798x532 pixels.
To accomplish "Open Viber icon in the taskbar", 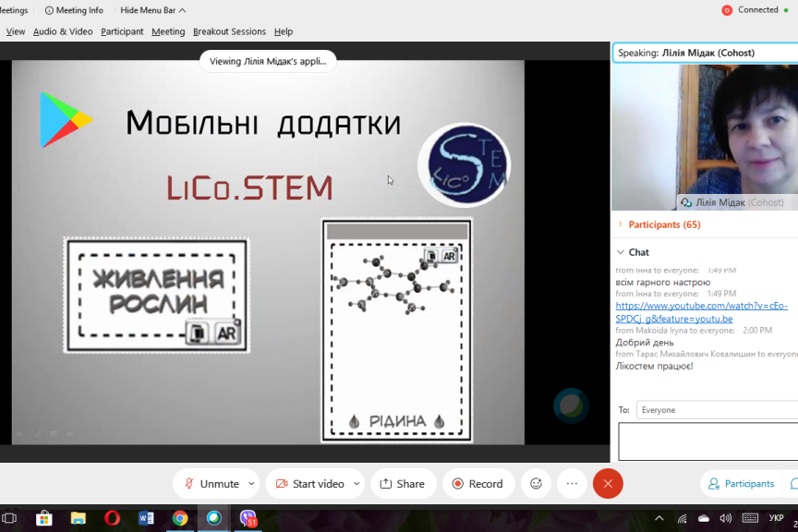I will point(248,518).
